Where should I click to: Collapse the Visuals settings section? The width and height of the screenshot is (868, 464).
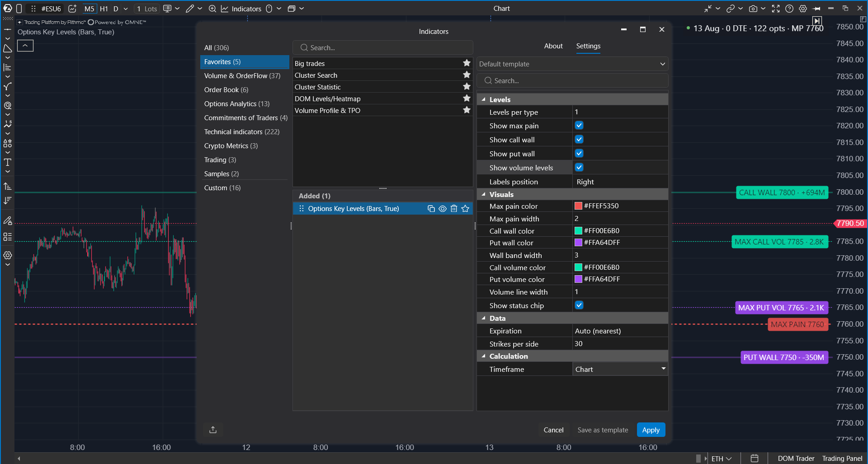click(x=484, y=194)
